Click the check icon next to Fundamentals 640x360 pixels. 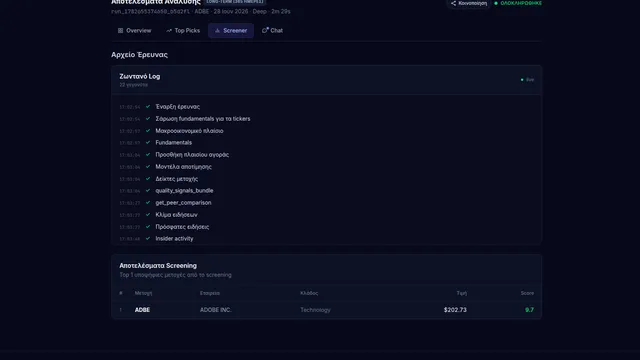point(148,142)
